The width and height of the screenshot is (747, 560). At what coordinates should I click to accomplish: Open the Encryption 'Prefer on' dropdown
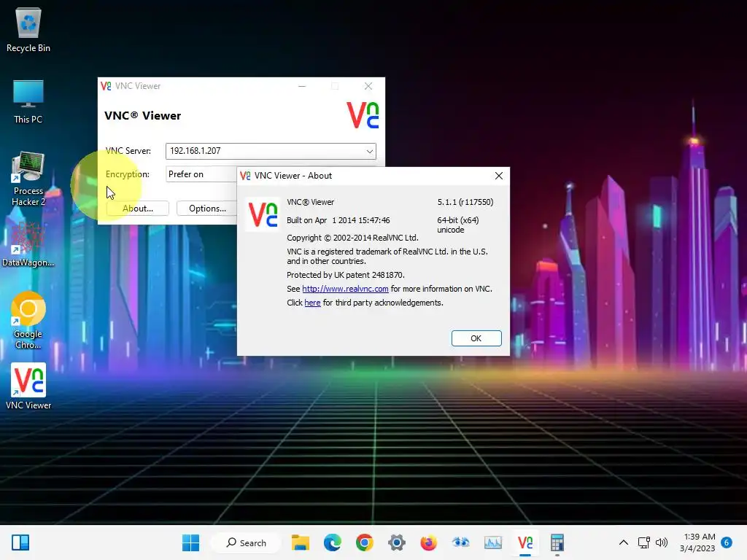201,174
